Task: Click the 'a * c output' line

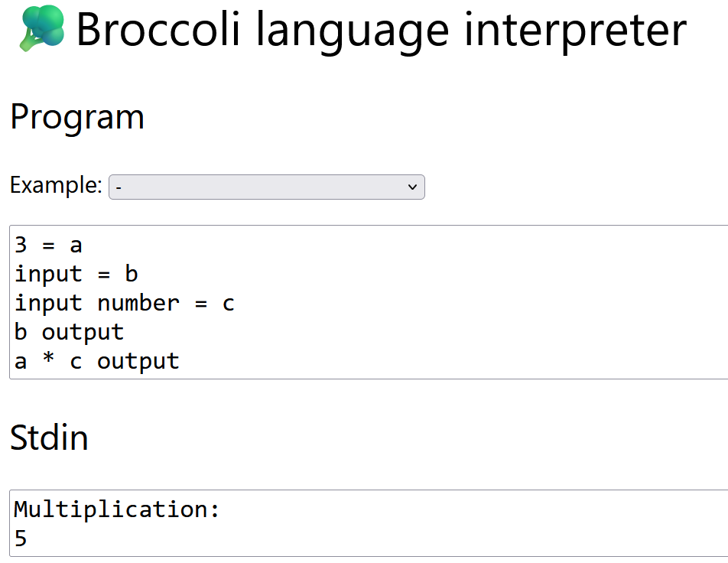Action: [97, 360]
